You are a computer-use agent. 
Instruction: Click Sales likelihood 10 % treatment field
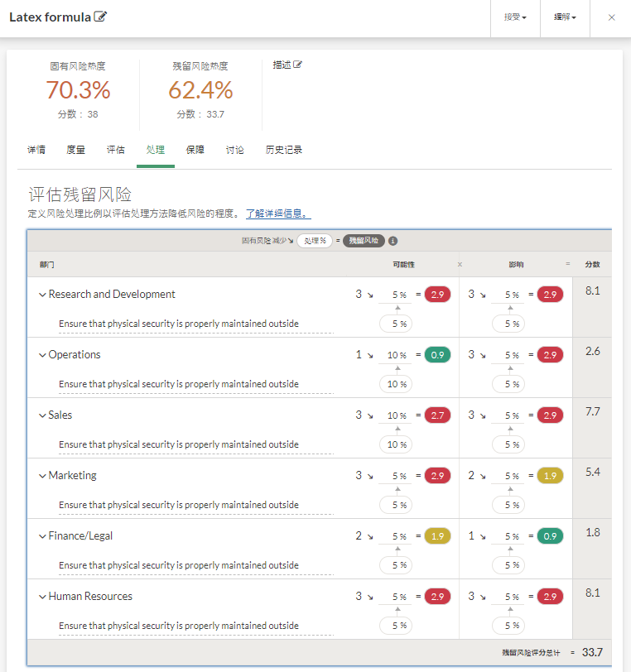(x=397, y=415)
